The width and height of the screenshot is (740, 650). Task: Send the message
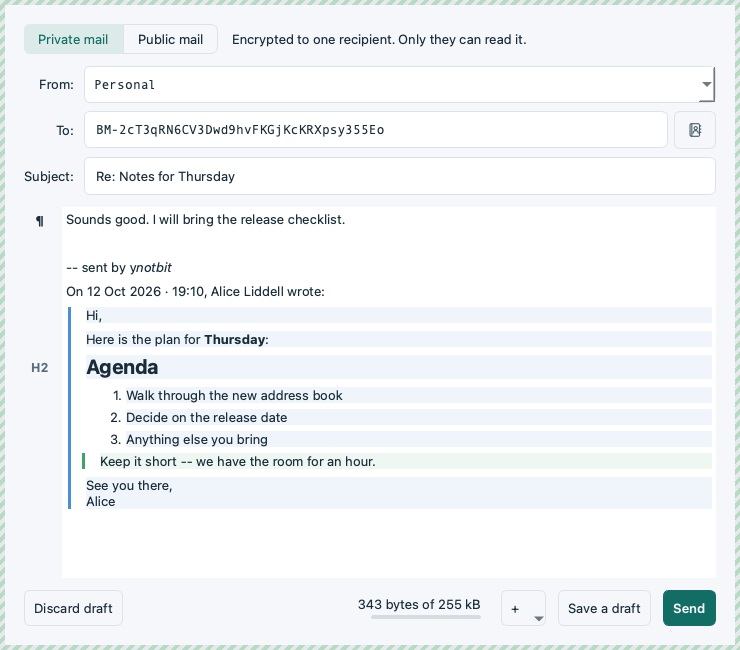689,608
